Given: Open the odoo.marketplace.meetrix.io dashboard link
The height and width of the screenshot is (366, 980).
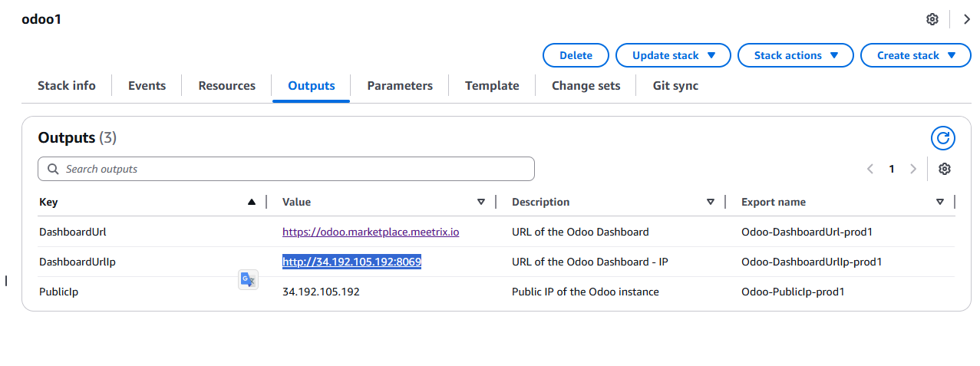Looking at the screenshot, I should [371, 232].
